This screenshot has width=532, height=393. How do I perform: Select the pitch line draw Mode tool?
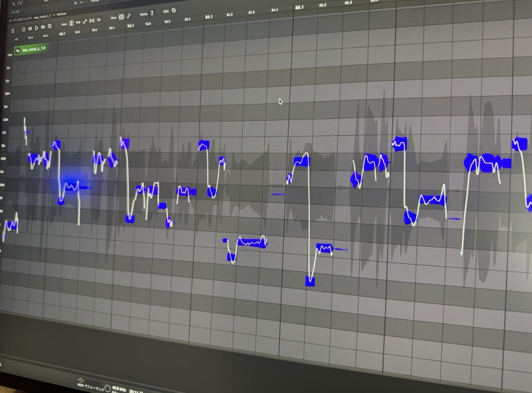[x=85, y=22]
